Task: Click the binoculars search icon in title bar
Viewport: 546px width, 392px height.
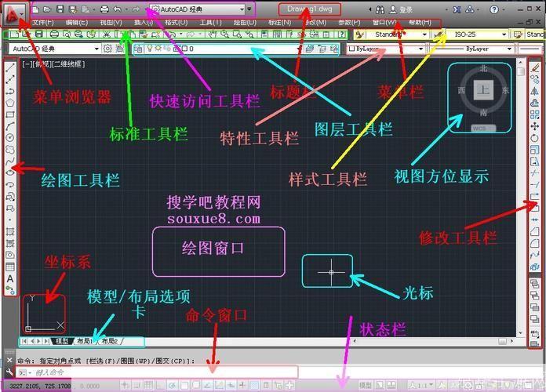Action: [380, 9]
